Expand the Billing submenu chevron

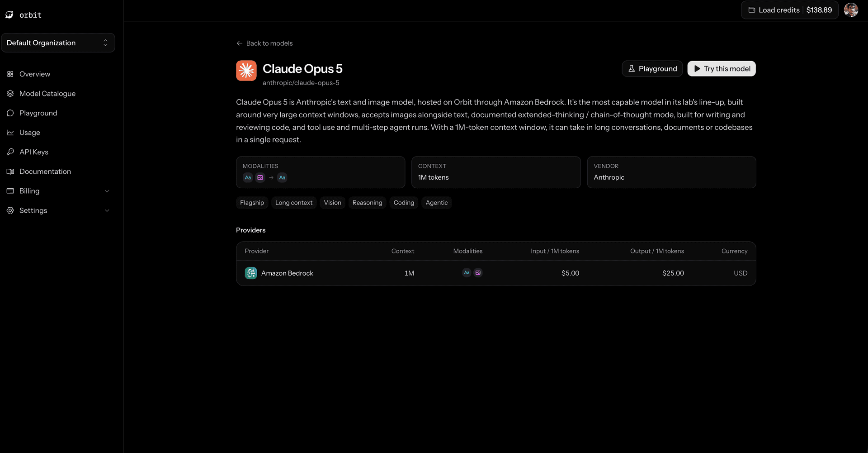pyautogui.click(x=107, y=191)
